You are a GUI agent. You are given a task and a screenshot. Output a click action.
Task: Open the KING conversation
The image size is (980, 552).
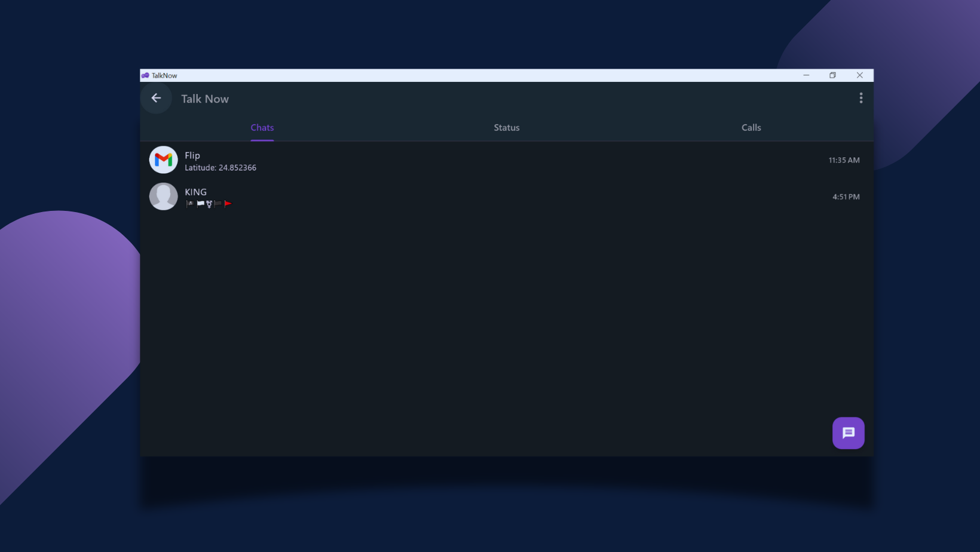(x=418, y=196)
